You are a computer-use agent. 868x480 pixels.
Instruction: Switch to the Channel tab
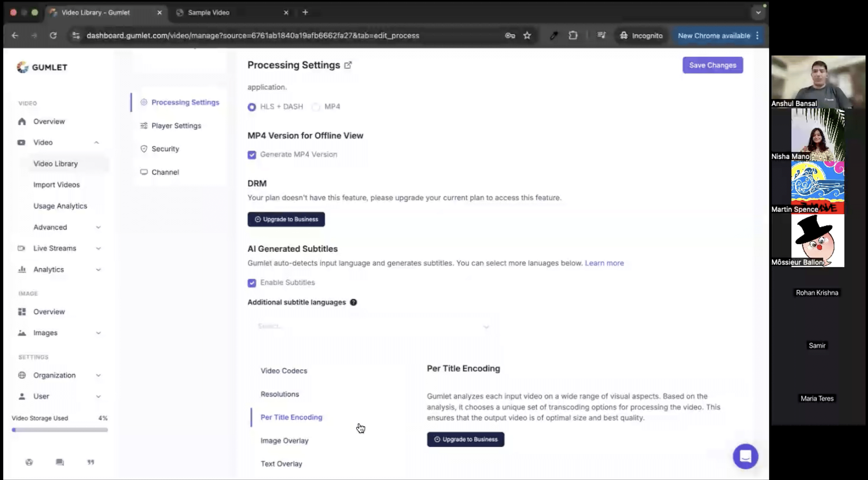165,172
